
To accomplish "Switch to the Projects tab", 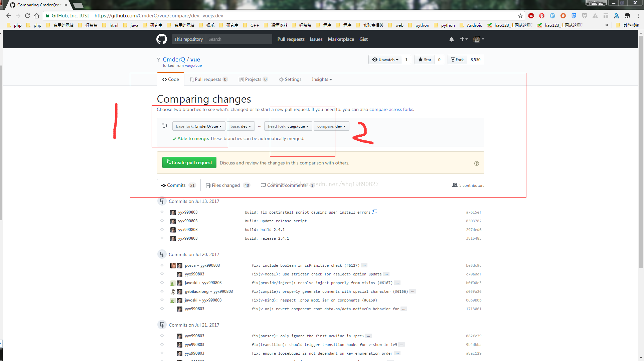I will click(253, 79).
